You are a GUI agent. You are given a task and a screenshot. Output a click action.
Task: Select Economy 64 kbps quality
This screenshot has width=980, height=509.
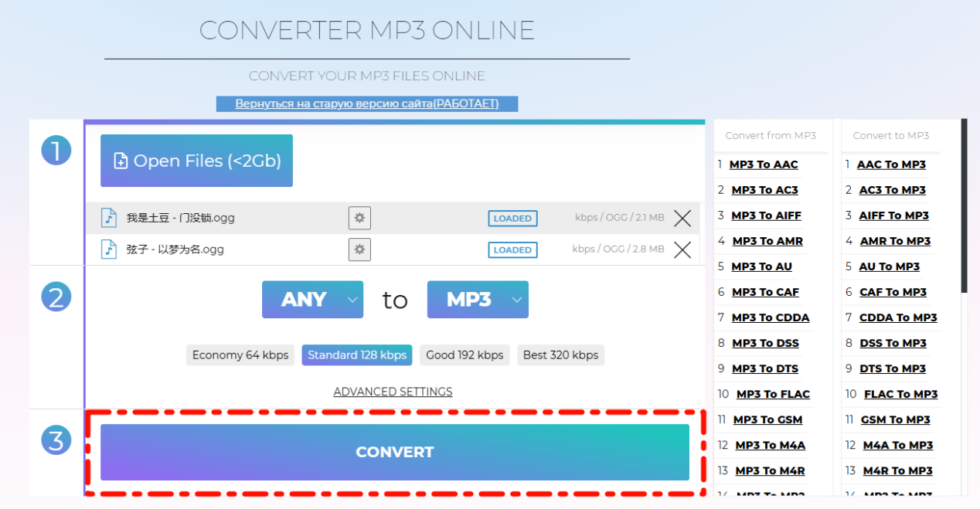tap(240, 355)
